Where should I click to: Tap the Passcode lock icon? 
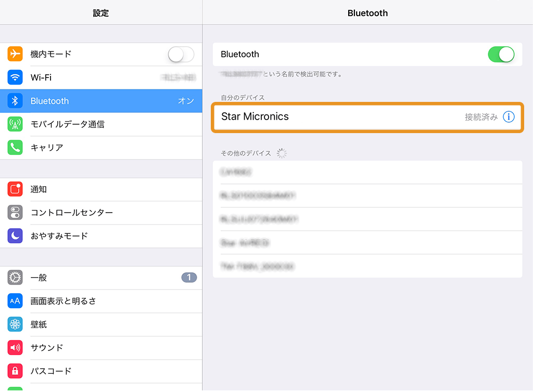pyautogui.click(x=15, y=371)
